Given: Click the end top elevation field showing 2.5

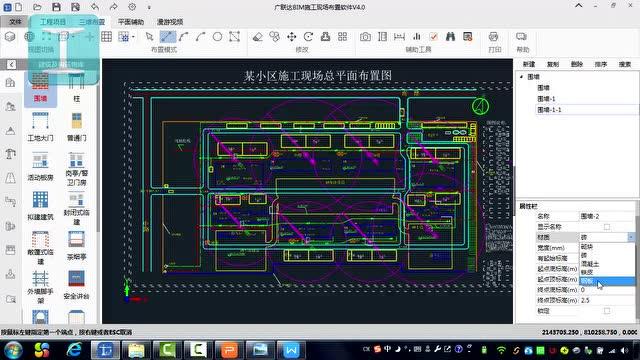Looking at the screenshot, I should click(x=607, y=300).
